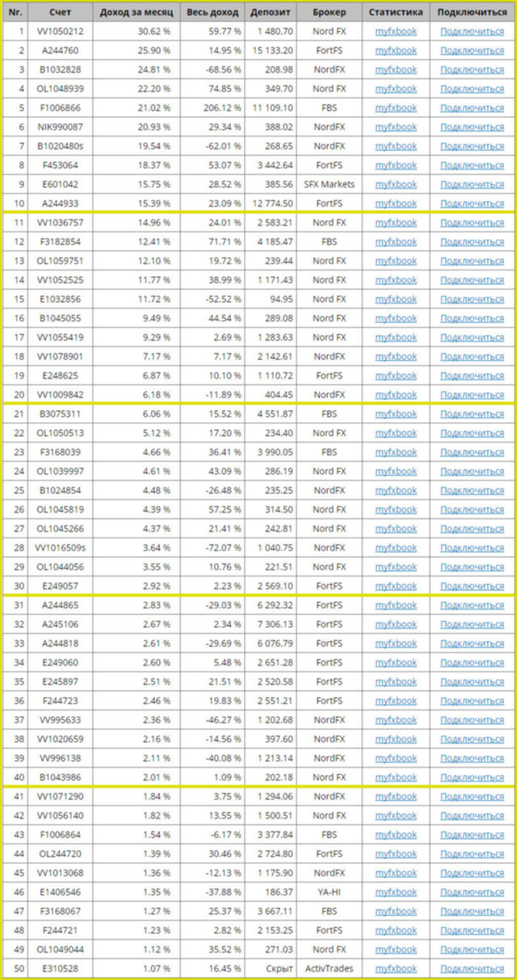This screenshot has width=517, height=980.
Task: Open myfxbook link for F244723
Action: [396, 701]
